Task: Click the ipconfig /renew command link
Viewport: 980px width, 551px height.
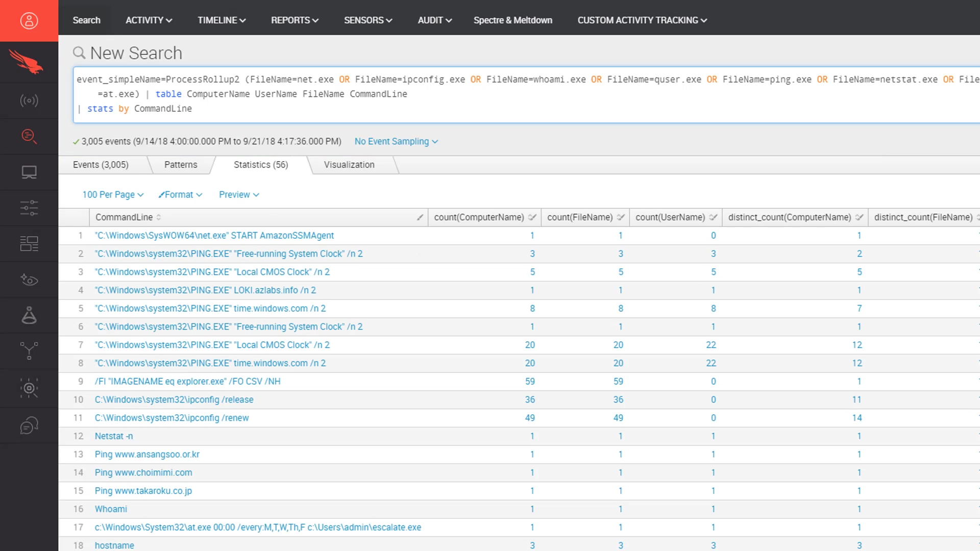Action: [x=171, y=418]
